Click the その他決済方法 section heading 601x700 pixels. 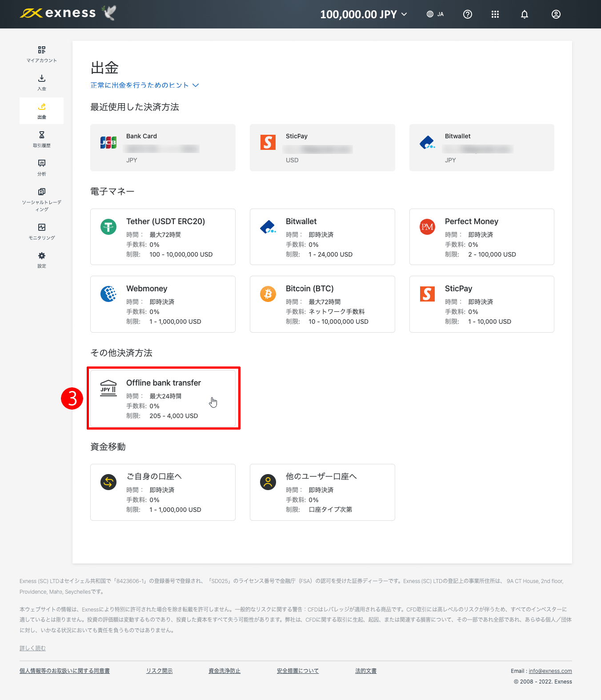pos(121,353)
